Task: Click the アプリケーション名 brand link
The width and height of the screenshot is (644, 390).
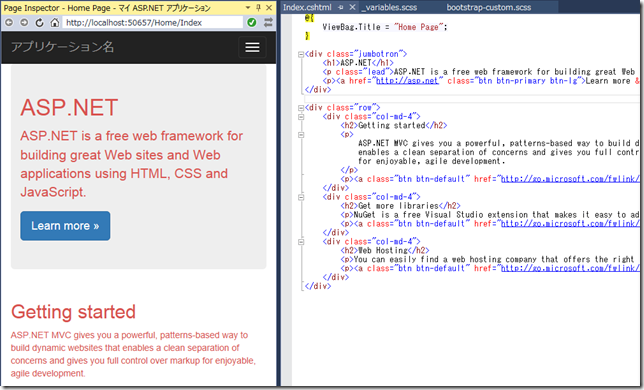Action: coord(62,47)
